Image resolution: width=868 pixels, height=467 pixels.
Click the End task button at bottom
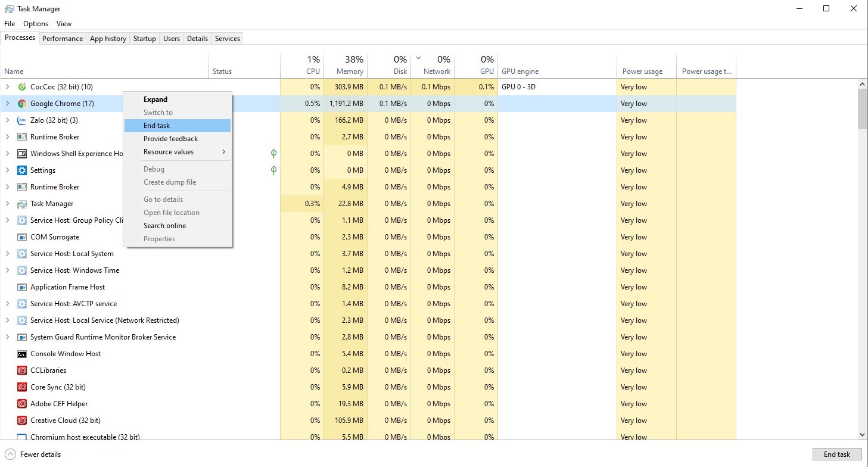[836, 454]
